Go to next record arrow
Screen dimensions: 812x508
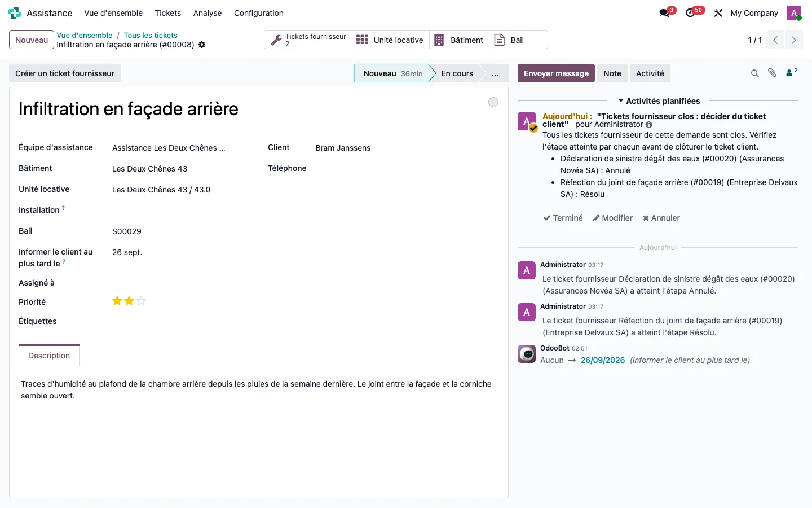794,40
